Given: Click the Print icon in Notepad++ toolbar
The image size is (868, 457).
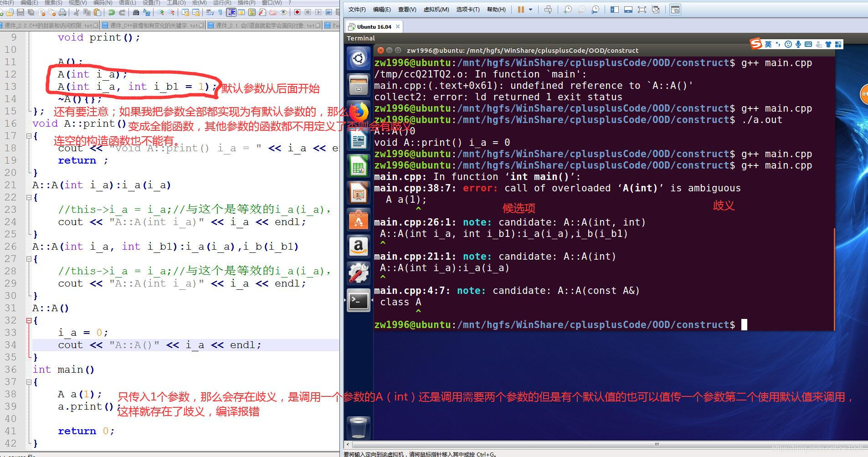Looking at the screenshot, I should (62, 12).
